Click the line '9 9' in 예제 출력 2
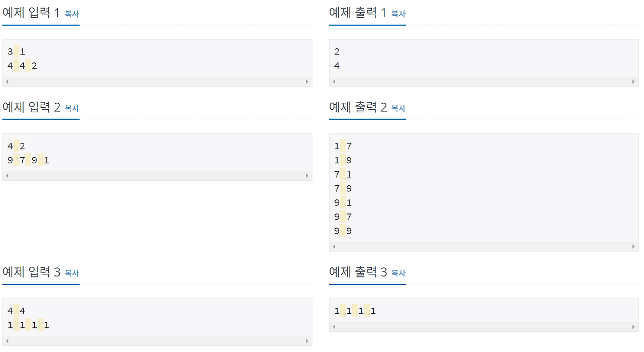This screenshot has height=352, width=644. coord(342,231)
